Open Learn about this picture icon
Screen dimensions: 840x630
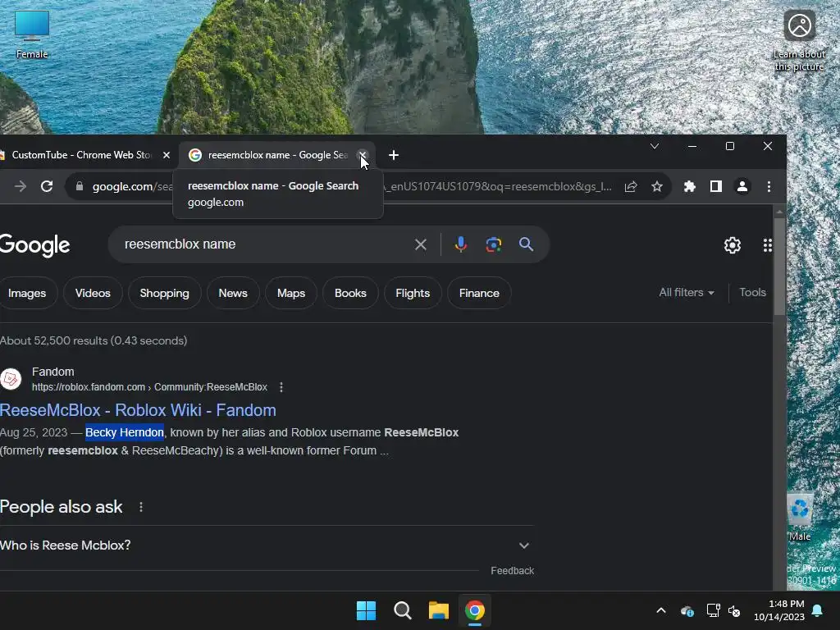coord(799,40)
